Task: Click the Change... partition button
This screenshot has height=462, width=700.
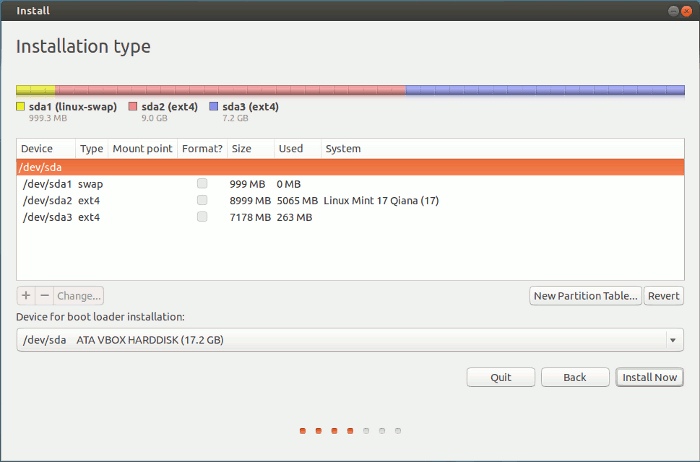Action: coord(79,296)
